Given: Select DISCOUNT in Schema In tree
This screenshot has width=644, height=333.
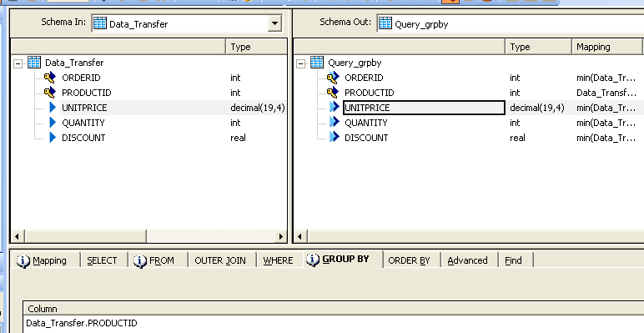Looking at the screenshot, I should tap(83, 138).
